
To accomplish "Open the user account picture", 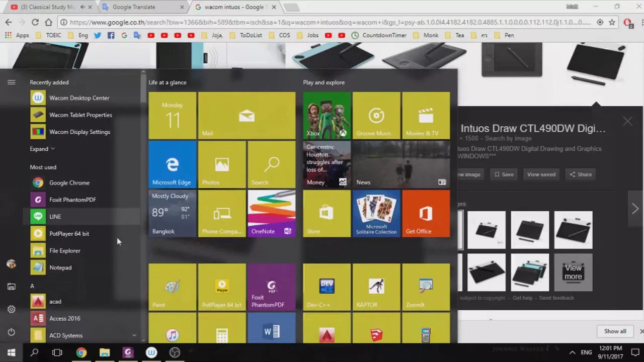I will pos(11,264).
